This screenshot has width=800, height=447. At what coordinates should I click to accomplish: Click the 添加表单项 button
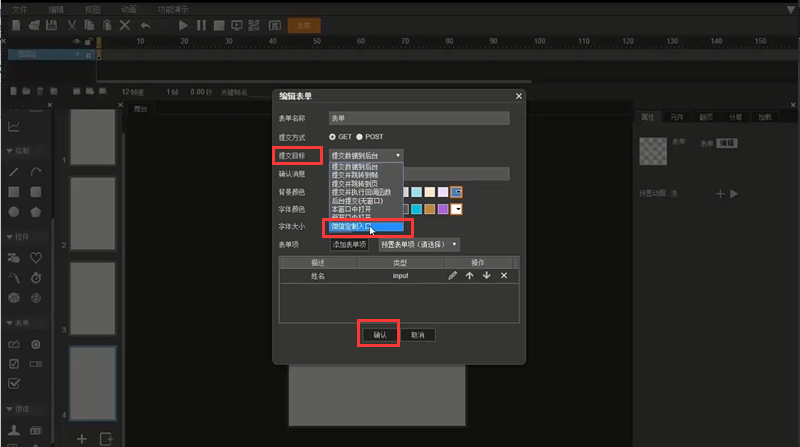point(349,244)
